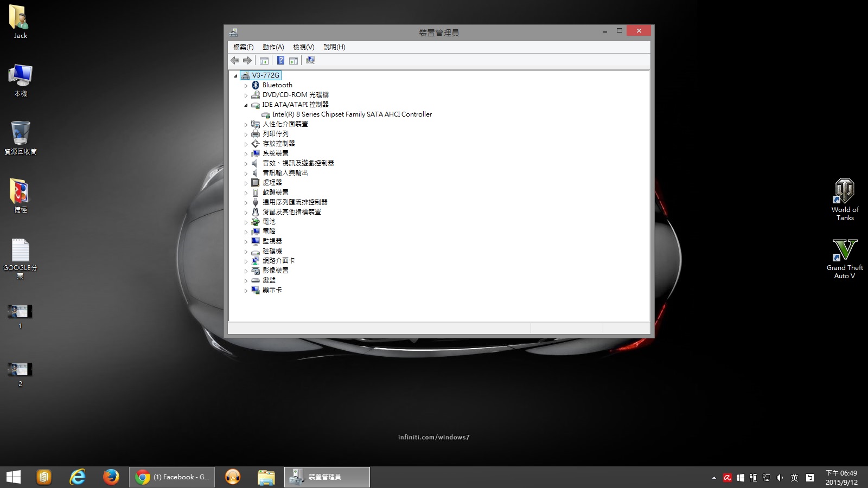This screenshot has height=488, width=868.
Task: Click the 鍵盤 keyboard icon
Action: [x=256, y=280]
